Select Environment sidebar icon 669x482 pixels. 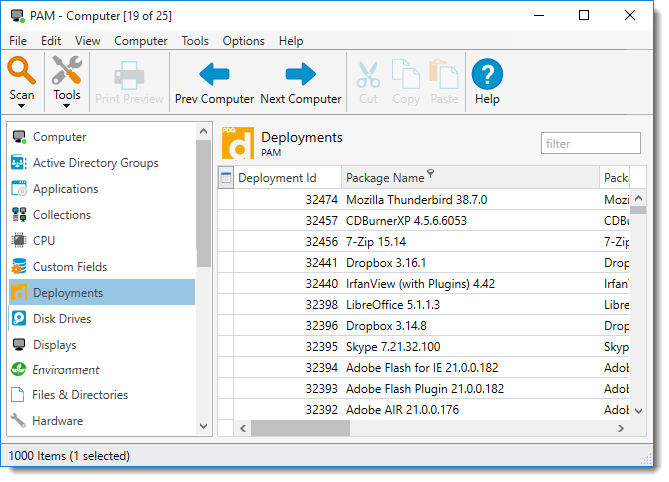tap(18, 369)
